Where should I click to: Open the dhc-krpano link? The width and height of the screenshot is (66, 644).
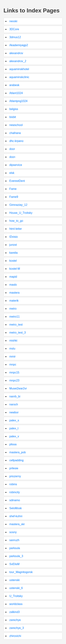[x=16, y=141]
